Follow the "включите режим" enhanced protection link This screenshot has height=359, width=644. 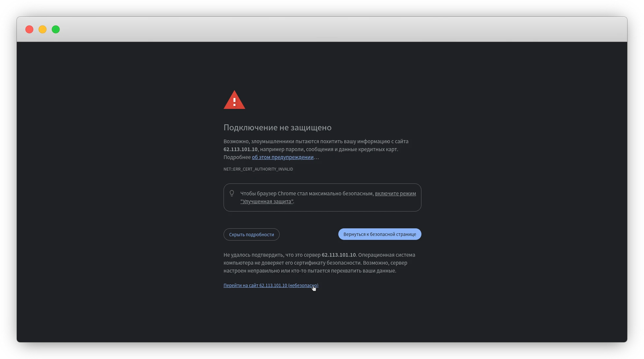pos(395,193)
